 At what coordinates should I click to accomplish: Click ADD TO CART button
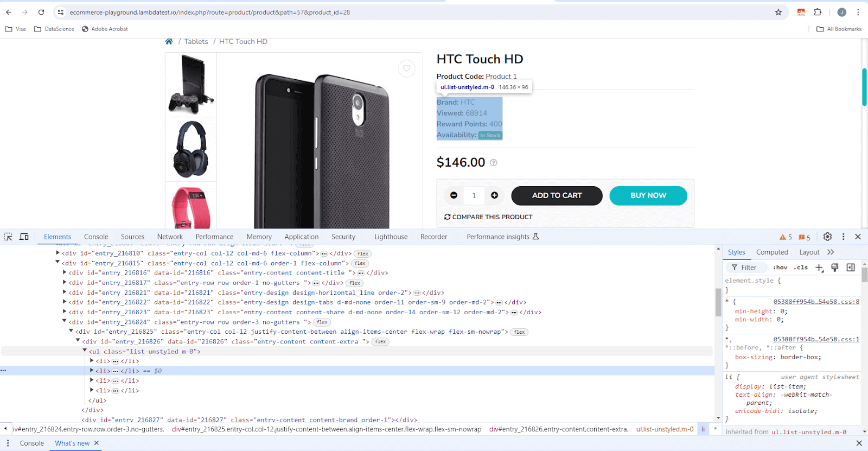click(x=557, y=195)
